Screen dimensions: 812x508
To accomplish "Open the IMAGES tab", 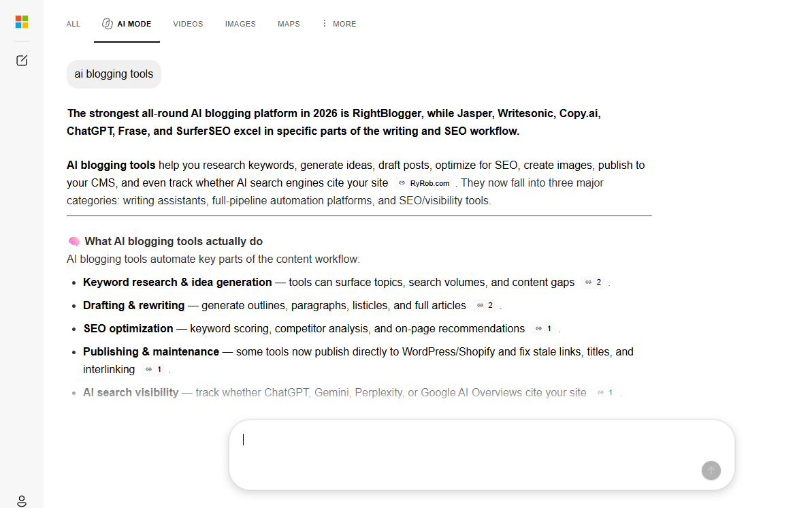I will point(240,24).
